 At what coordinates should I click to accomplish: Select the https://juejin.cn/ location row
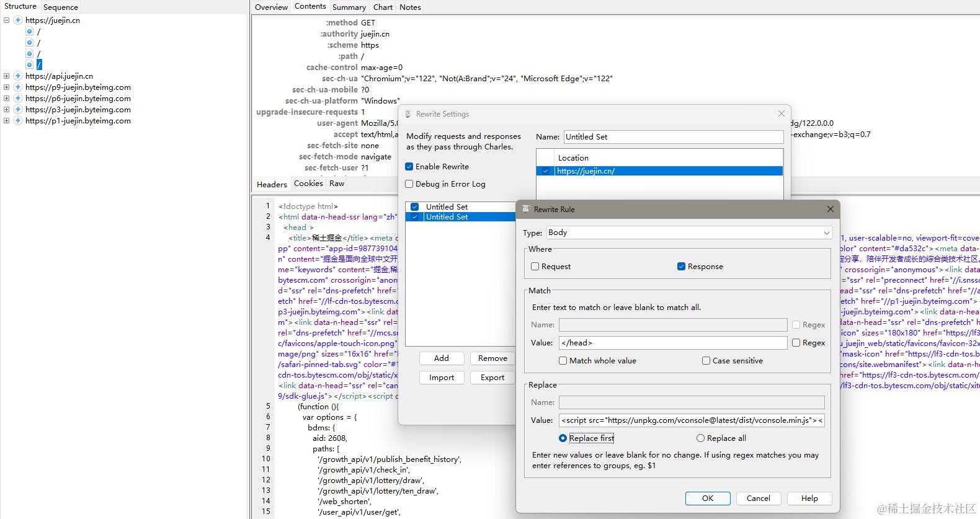659,171
